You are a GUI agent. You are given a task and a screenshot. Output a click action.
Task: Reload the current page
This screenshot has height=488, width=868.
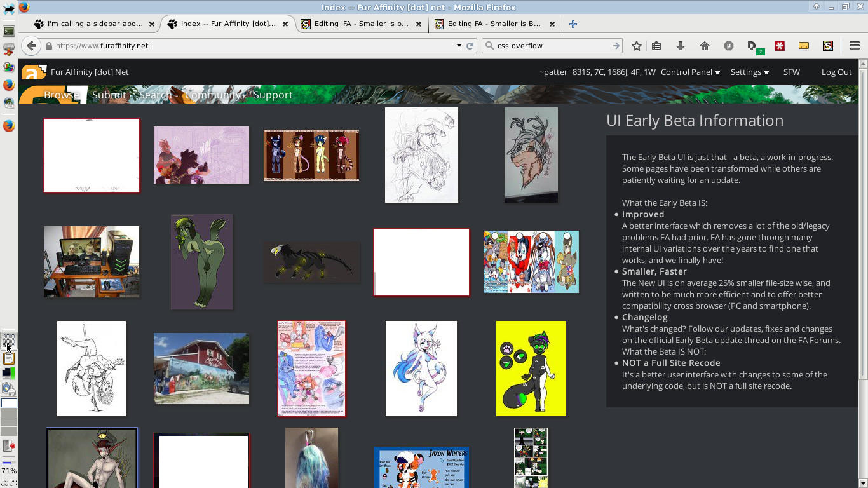coord(470,46)
